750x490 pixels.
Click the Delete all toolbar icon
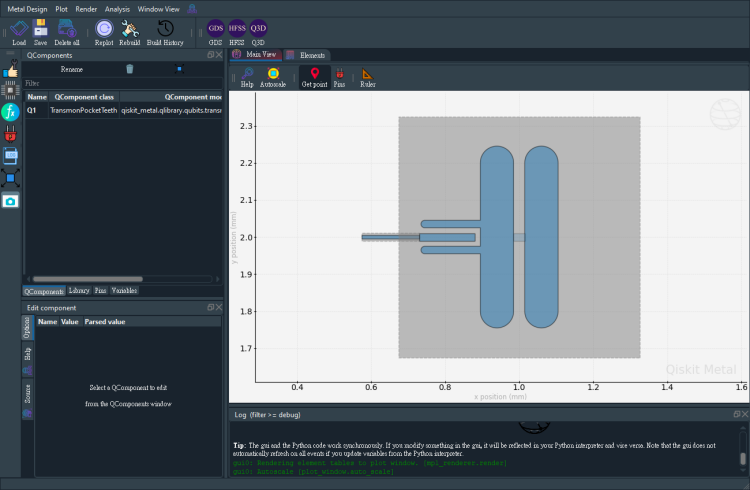coord(67,33)
